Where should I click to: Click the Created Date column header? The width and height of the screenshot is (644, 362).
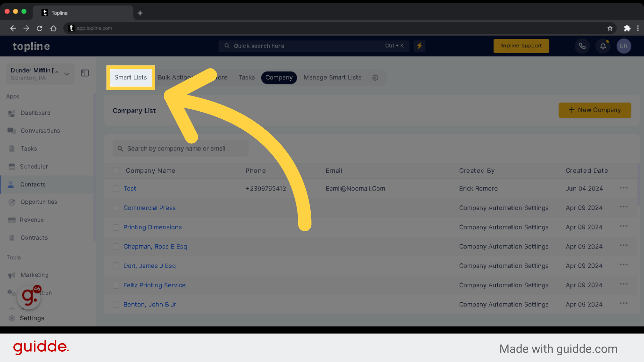click(x=587, y=171)
